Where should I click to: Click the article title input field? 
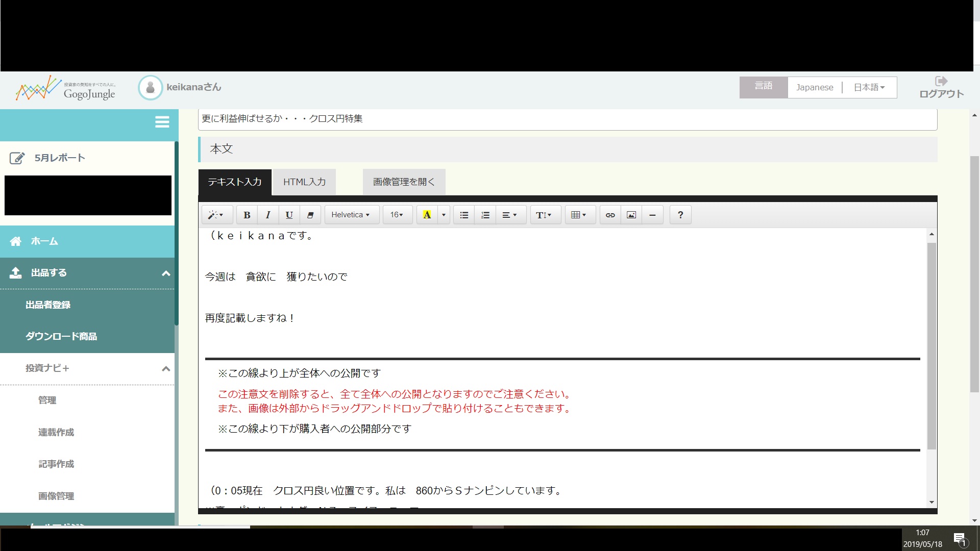pyautogui.click(x=567, y=119)
